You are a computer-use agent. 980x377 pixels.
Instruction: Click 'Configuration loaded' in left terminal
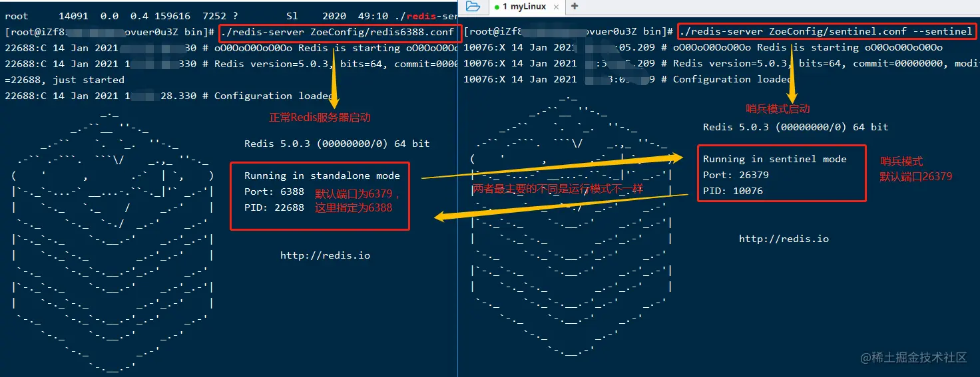[x=274, y=96]
